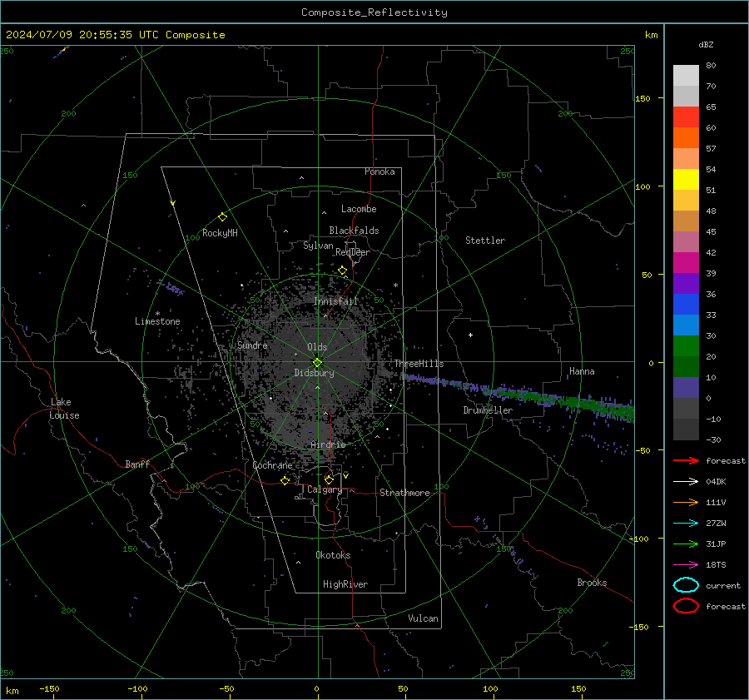Select the Lake Louise label

64,409
